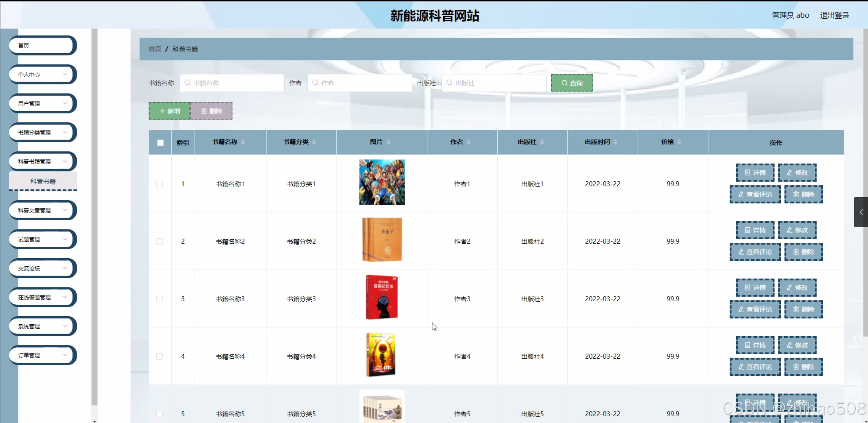Screen dimensions: 868x423
Task: Click 修改 edit button for row 2
Action: click(x=797, y=230)
